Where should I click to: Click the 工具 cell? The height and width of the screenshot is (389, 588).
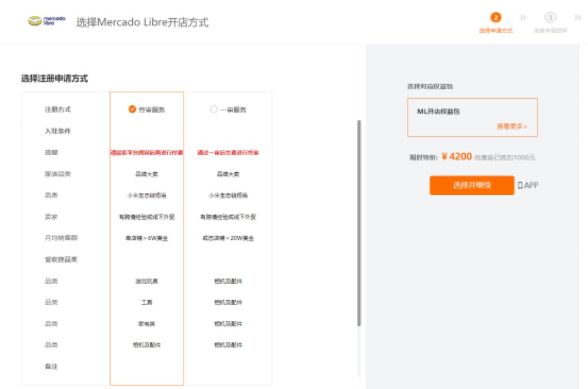click(146, 302)
